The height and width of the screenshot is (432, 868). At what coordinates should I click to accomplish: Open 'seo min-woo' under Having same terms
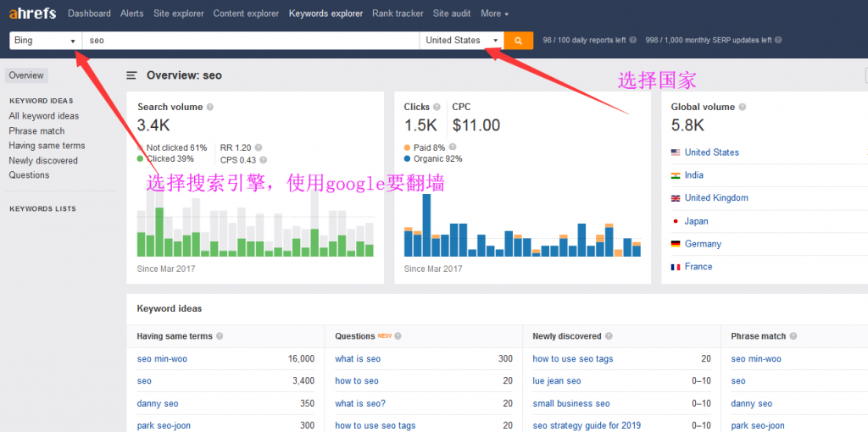(x=162, y=359)
